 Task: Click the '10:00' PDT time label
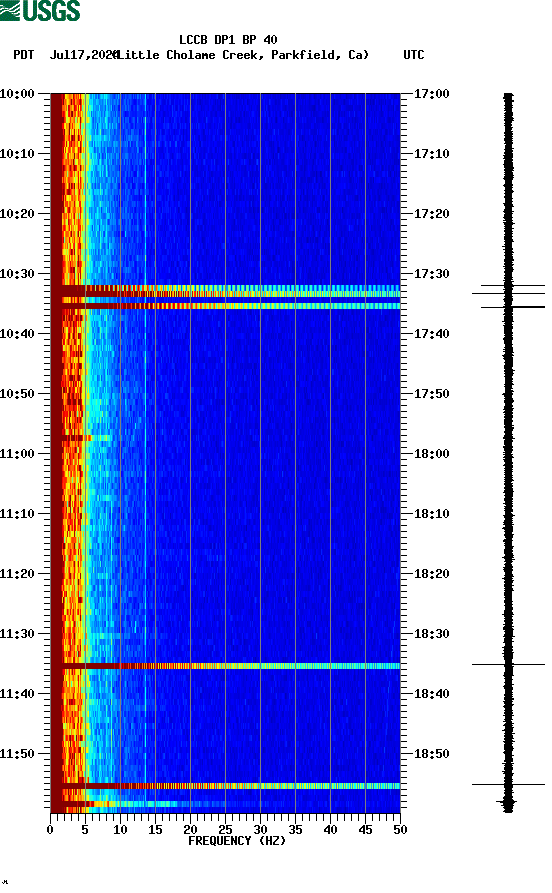point(17,93)
